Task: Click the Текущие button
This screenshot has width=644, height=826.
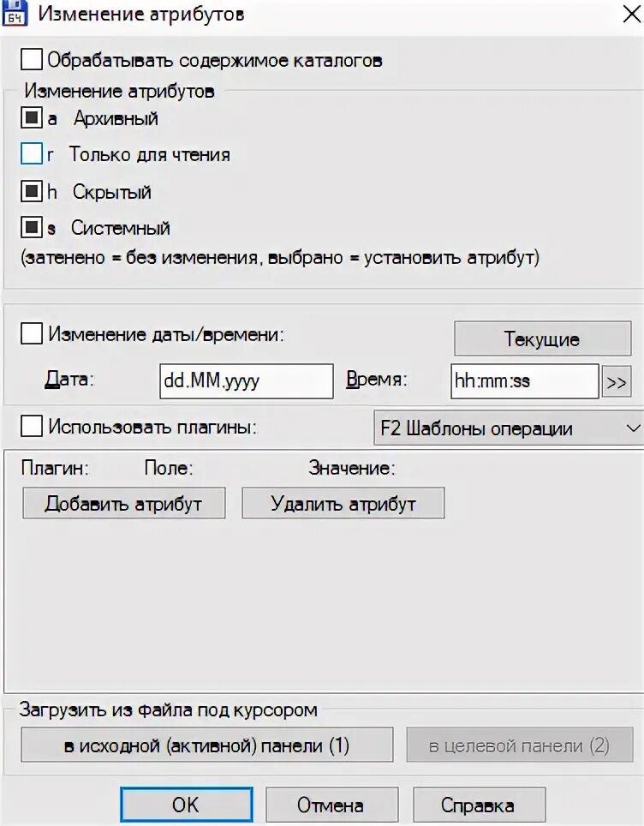Action: pyautogui.click(x=542, y=338)
